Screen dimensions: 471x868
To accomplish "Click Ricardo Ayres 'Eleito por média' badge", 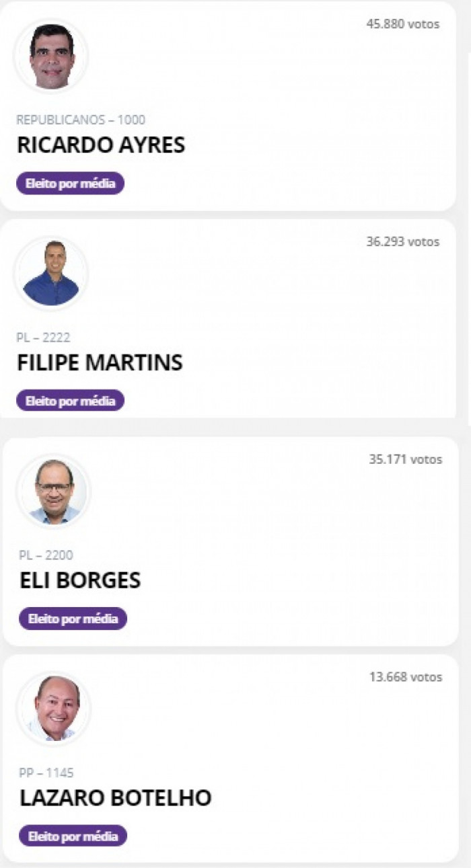I will coord(71,184).
